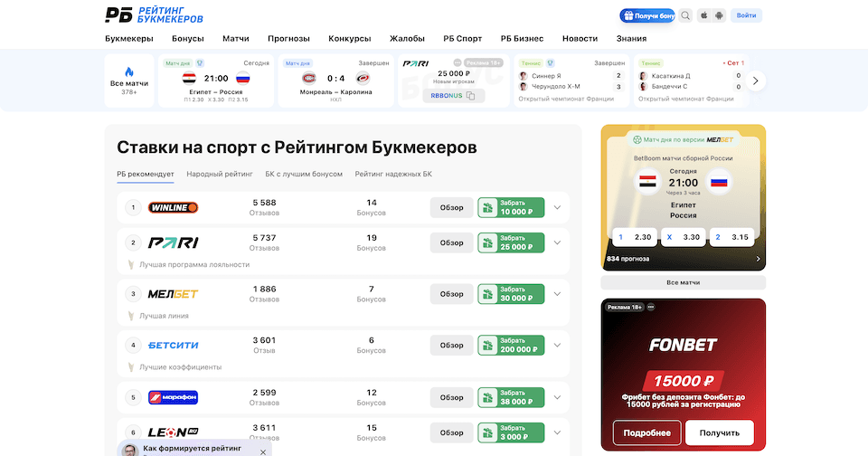Image resolution: width=868 pixels, height=456 pixels.
Task: Open the Apple iOS app icon
Action: tap(703, 15)
